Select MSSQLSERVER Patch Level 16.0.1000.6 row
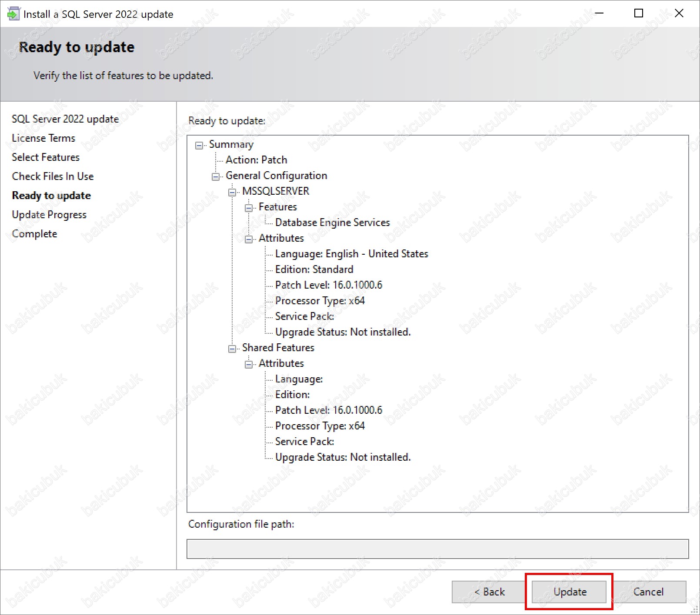The width and height of the screenshot is (700, 615). 329,285
